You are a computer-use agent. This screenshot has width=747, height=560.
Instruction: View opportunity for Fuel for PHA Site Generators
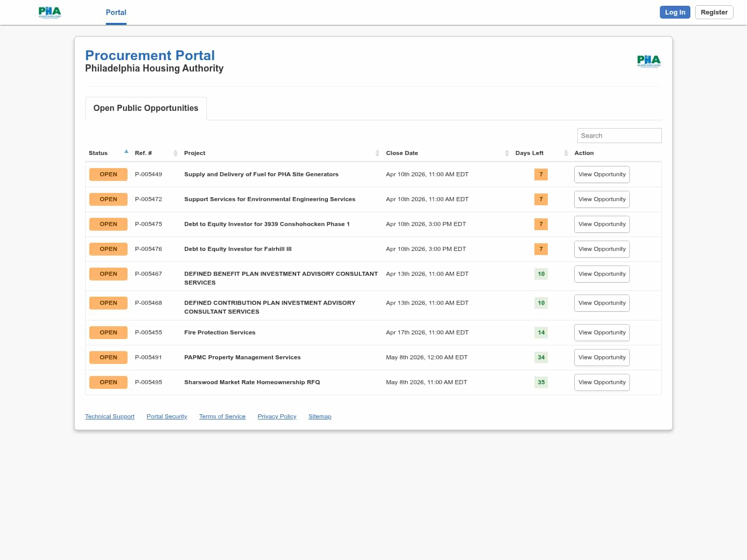[x=602, y=174]
